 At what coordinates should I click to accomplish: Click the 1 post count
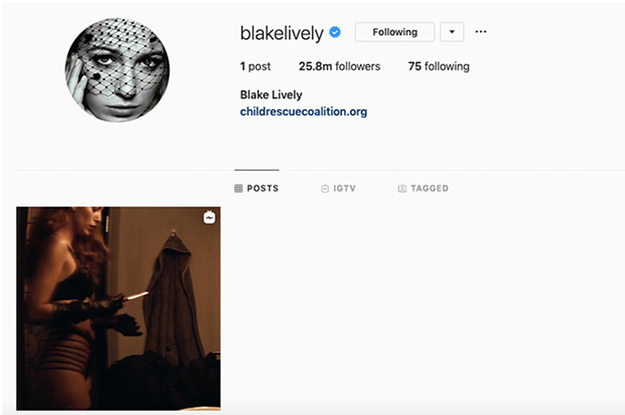pos(255,66)
